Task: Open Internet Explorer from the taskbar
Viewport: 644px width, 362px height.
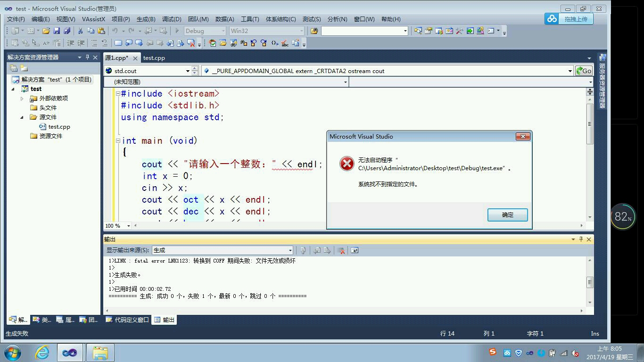Action: (x=42, y=353)
